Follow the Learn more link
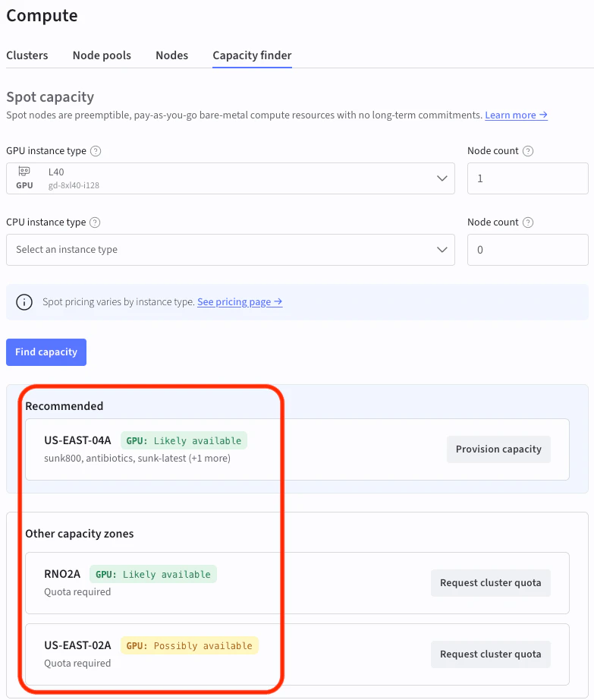Image resolution: width=594 pixels, height=700 pixels. (x=516, y=115)
